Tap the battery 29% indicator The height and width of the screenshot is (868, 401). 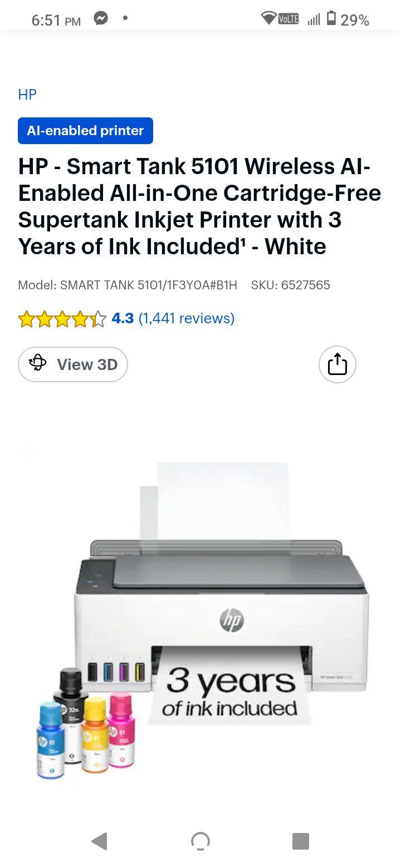point(348,19)
